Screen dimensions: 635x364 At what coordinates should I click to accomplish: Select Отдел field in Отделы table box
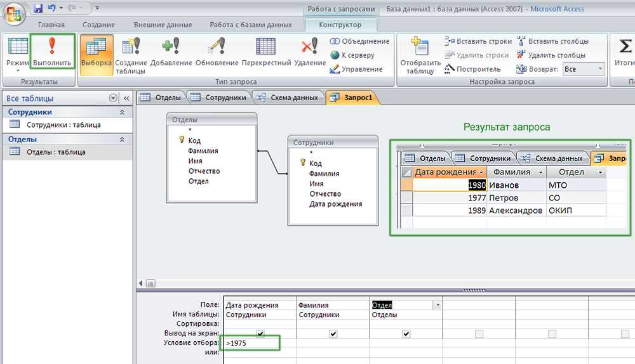pyautogui.click(x=198, y=181)
